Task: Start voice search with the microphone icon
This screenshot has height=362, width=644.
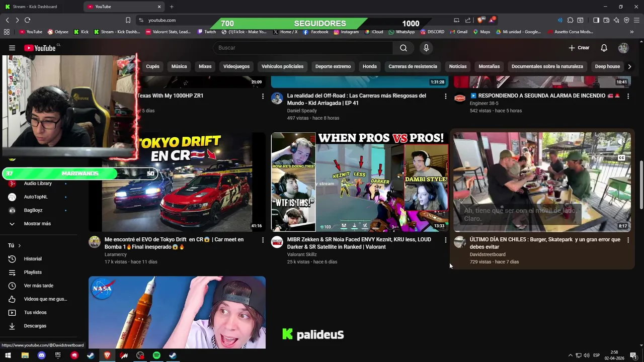Action: [x=426, y=48]
